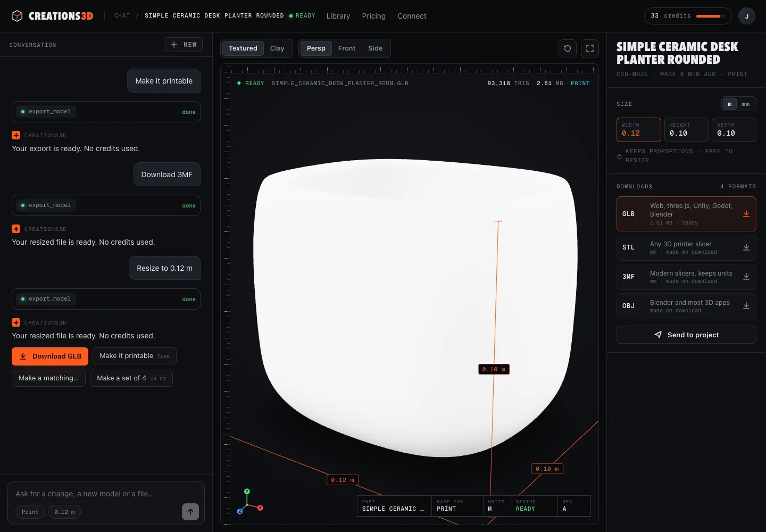Screen dimensions: 766x532
Task: Reset the 3D view rotation
Action: tap(568, 48)
